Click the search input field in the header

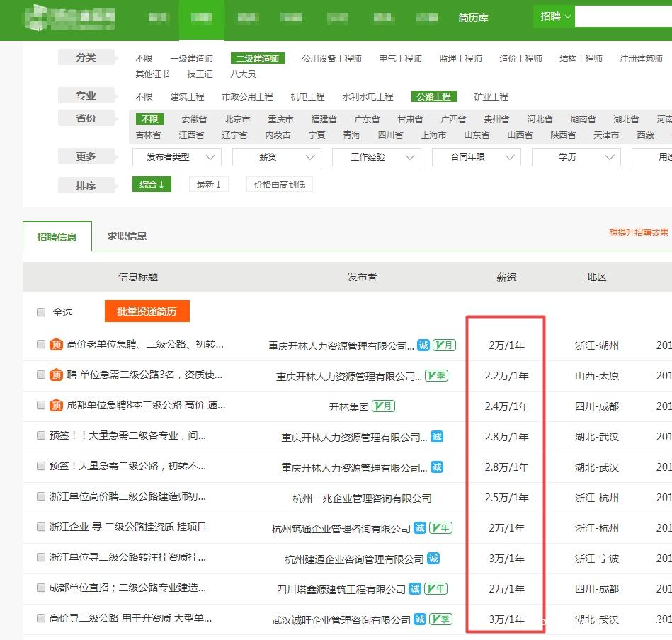pyautogui.click(x=624, y=17)
